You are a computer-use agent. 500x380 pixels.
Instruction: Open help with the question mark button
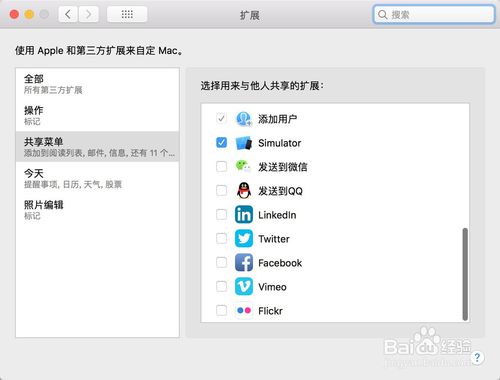tap(477, 358)
